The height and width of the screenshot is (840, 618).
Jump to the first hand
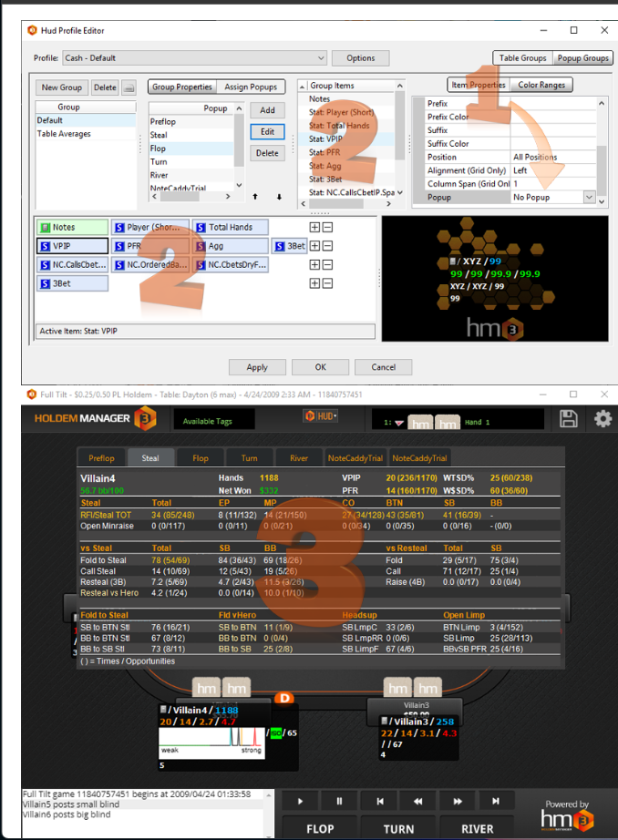click(379, 801)
